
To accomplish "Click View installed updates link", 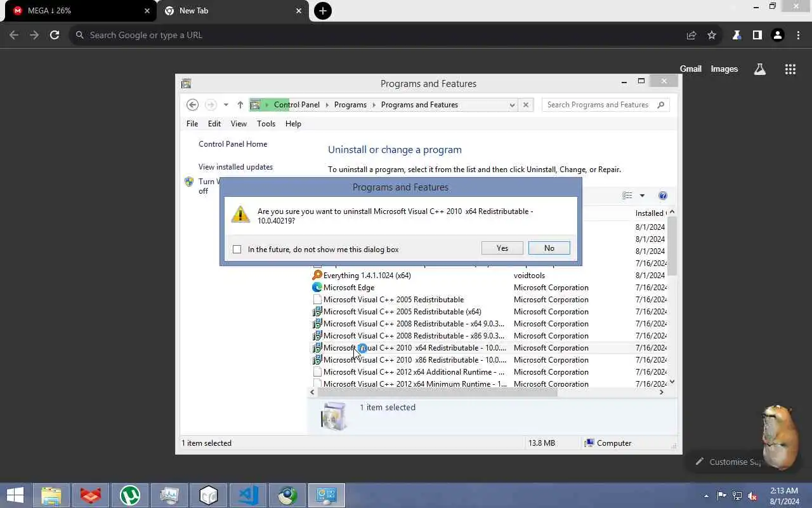I will (x=235, y=167).
